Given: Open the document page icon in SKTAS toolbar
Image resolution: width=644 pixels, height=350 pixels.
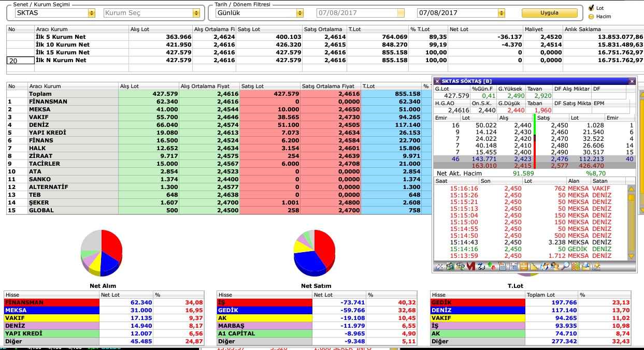Looking at the screenshot, I should [503, 267].
